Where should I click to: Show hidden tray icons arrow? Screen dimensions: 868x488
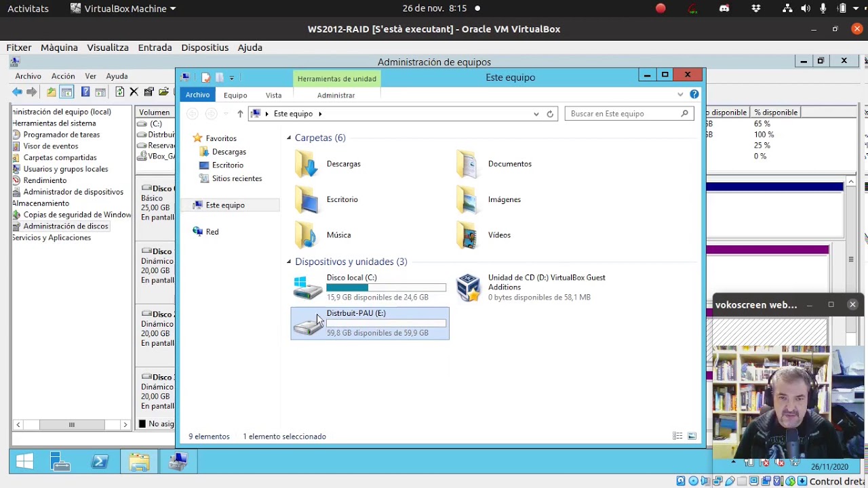point(734,462)
